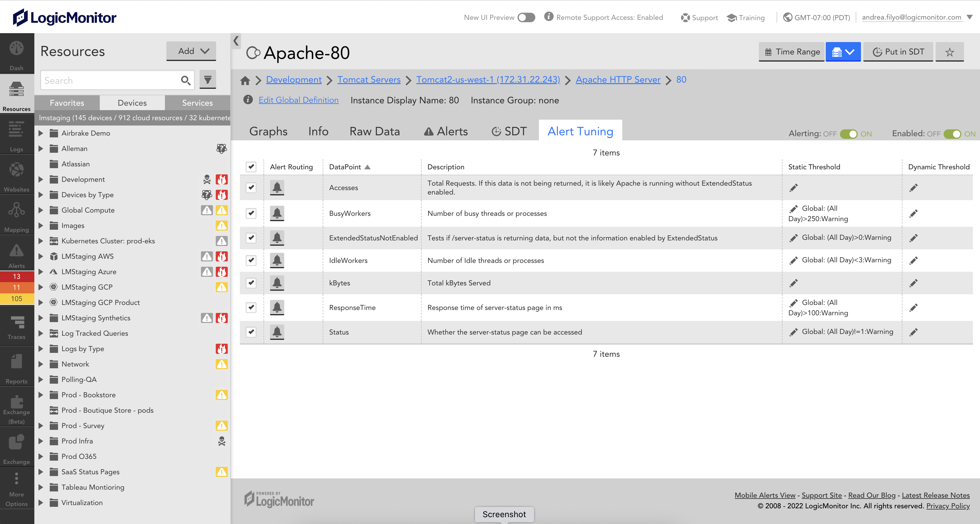Switch to the Info tab
Screen dimensions: 980x524
coord(318,131)
